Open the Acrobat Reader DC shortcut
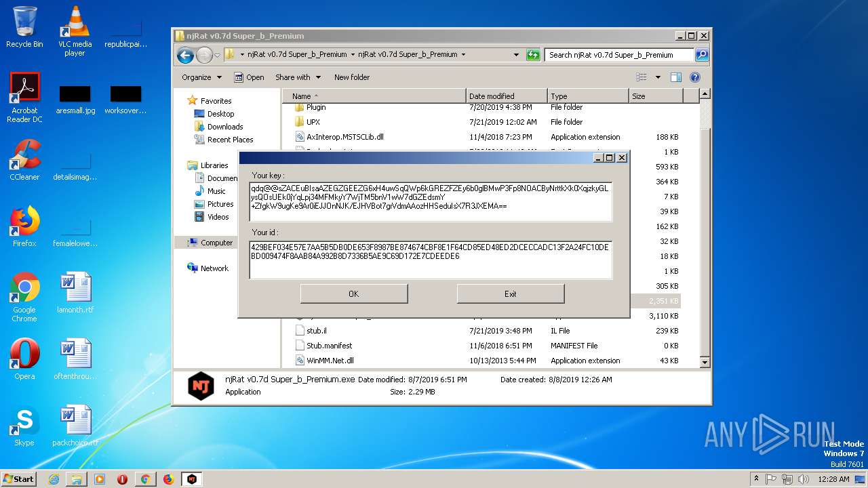Screen dimensions: 868x488 pyautogui.click(x=24, y=98)
